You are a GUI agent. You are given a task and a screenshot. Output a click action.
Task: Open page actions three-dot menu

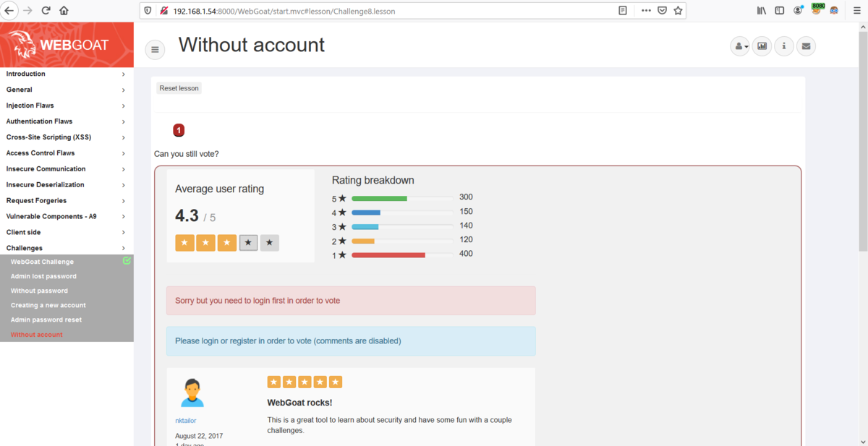646,11
